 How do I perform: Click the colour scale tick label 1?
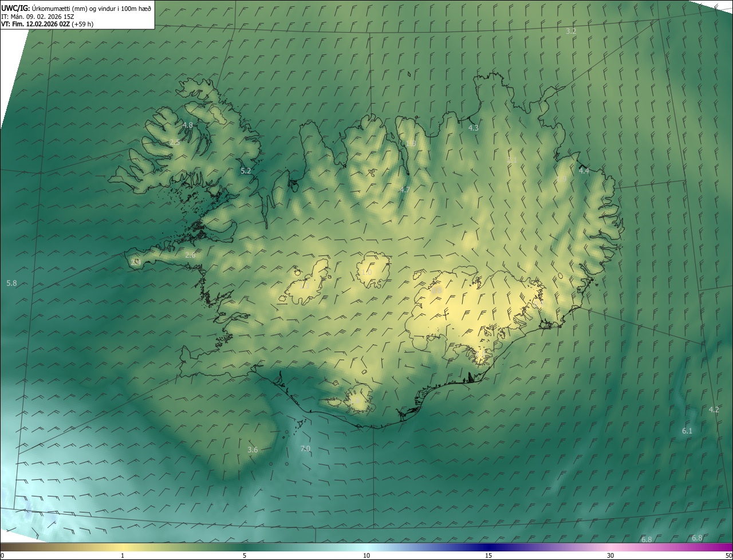pyautogui.click(x=123, y=555)
